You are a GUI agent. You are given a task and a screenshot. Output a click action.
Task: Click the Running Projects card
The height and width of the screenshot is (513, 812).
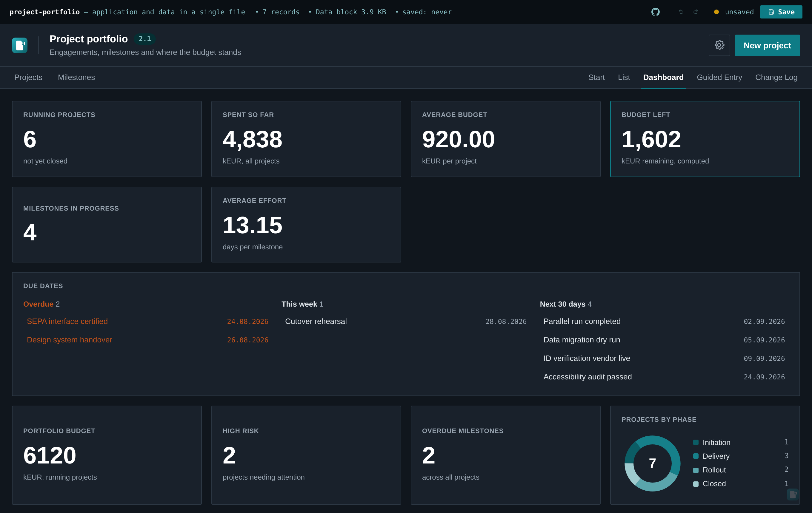pos(107,139)
